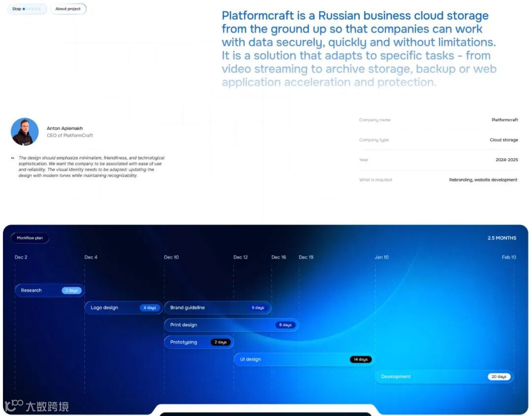Click the 2.5 MONTHS label
Screen dimensions: 532x416
tap(502, 238)
